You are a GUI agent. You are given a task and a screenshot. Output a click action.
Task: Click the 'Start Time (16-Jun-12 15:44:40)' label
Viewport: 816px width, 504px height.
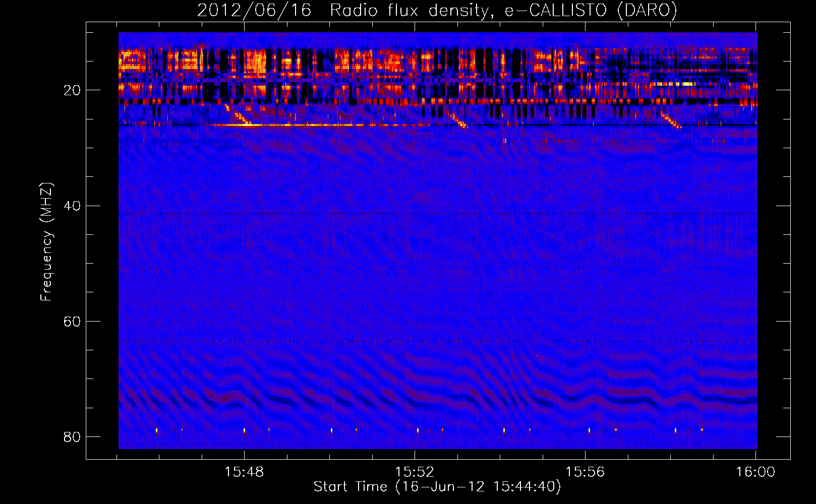(x=437, y=487)
